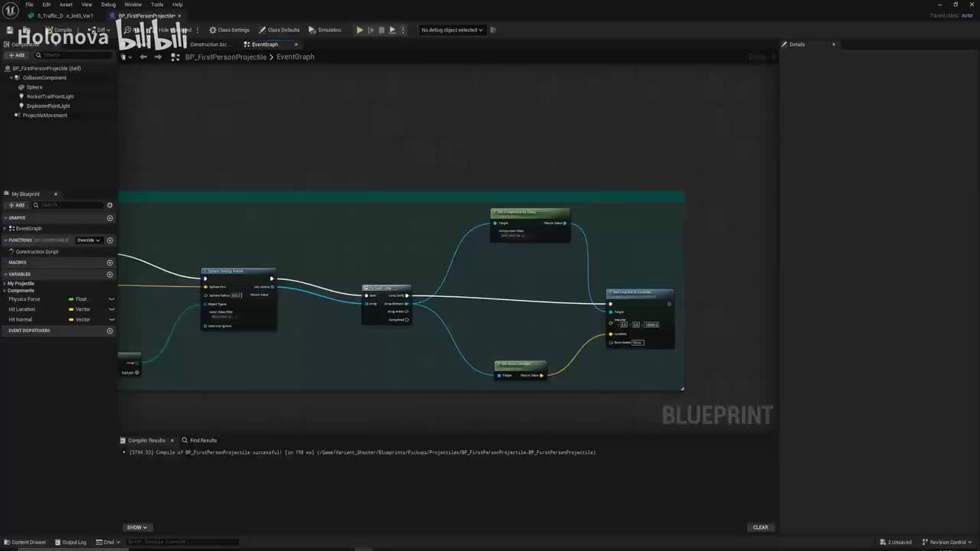
Task: Toggle visibility eye for Physics Force variable
Action: (111, 299)
